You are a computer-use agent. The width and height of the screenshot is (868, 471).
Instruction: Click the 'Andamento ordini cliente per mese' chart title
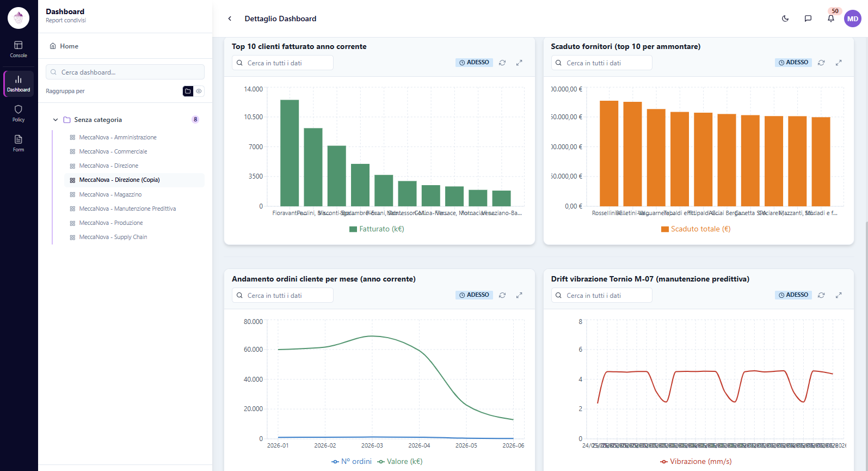coord(324,279)
